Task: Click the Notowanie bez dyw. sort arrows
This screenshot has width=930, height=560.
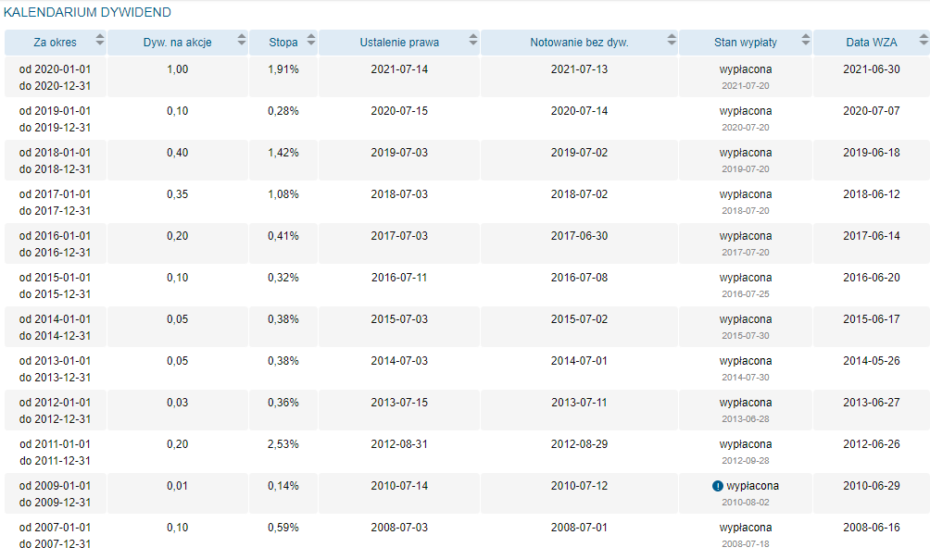Action: 672,40
